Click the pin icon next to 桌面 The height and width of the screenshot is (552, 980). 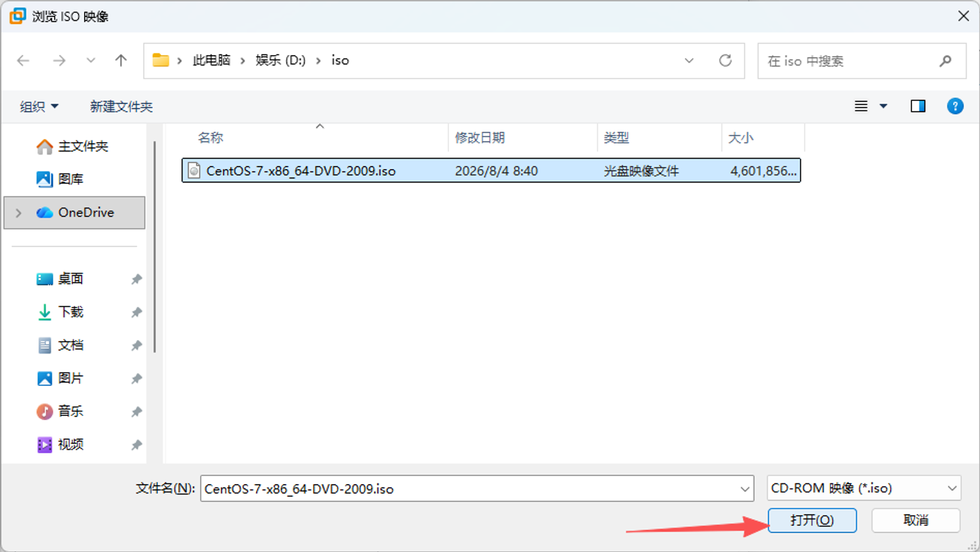(x=136, y=279)
